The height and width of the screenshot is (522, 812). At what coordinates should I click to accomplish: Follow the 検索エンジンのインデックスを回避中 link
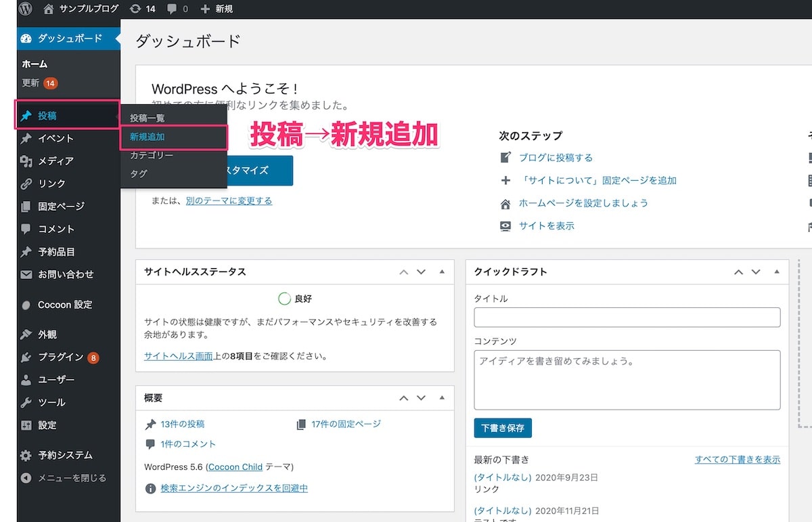234,488
